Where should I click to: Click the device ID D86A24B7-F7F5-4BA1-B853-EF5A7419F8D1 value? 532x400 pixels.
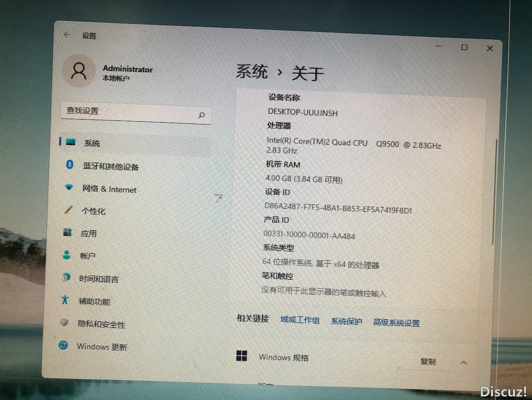[338, 208]
